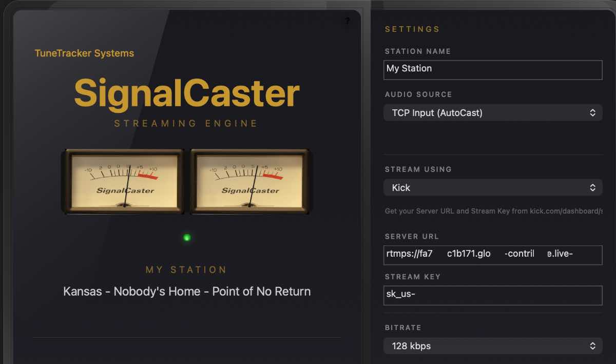Open the help question mark icon
The width and height of the screenshot is (616, 364).
[x=346, y=21]
